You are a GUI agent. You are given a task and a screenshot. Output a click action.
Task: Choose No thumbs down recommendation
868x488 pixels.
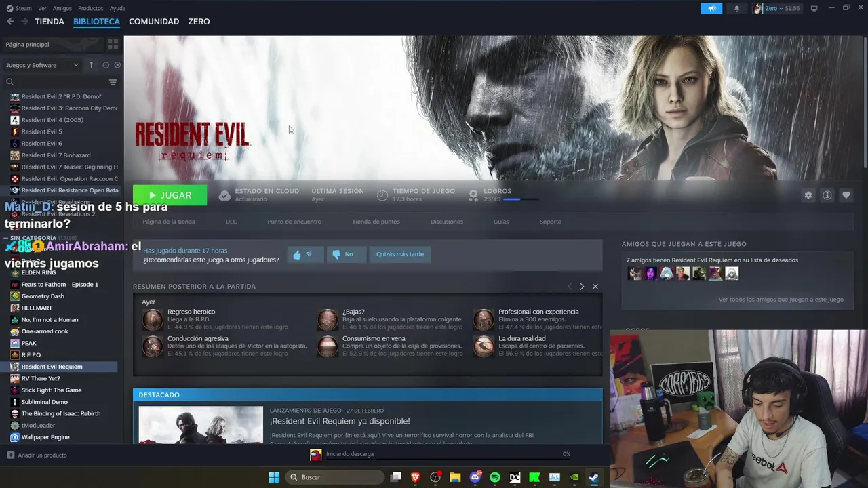point(345,254)
